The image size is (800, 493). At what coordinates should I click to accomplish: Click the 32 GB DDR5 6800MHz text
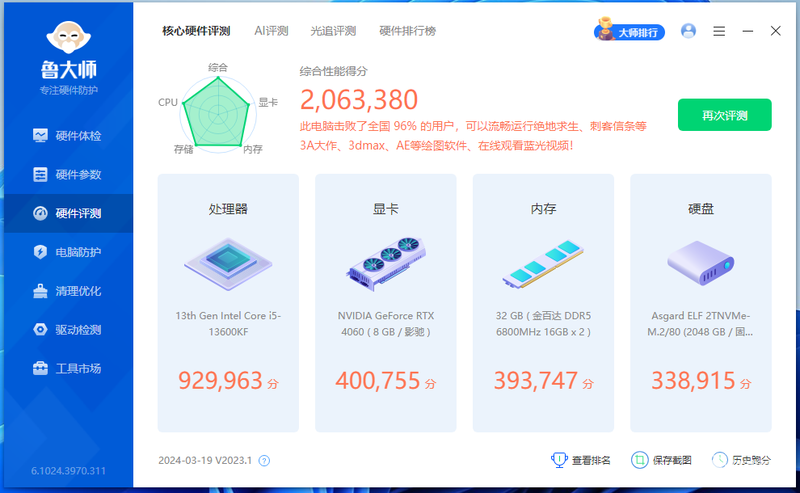point(543,324)
